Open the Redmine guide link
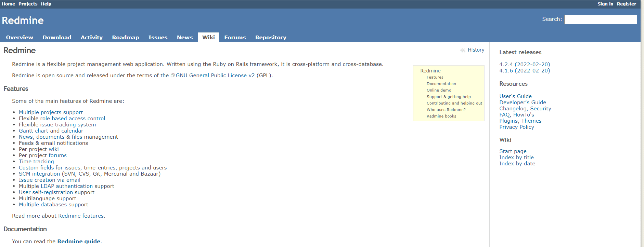Viewport: 644px width, 247px height. click(x=79, y=242)
